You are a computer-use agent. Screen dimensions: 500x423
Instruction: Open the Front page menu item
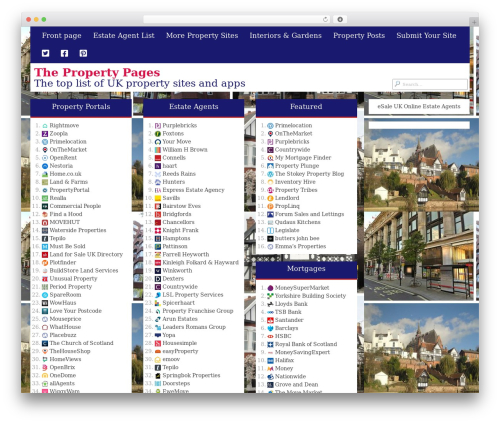click(62, 36)
